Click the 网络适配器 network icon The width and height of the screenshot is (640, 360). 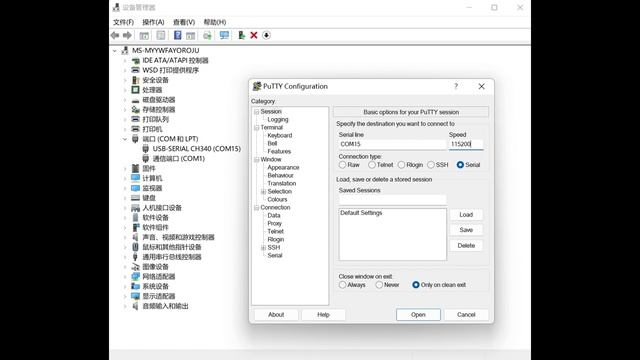tap(136, 276)
